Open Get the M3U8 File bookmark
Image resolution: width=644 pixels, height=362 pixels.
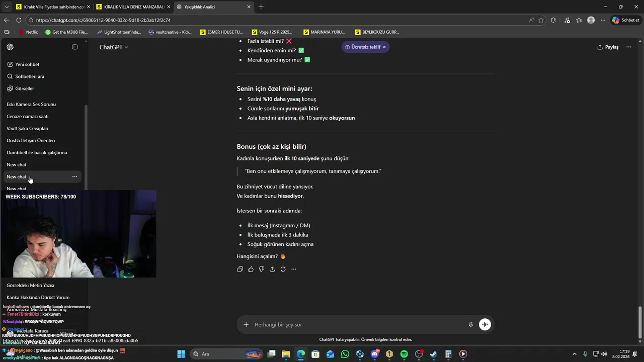coord(66,32)
